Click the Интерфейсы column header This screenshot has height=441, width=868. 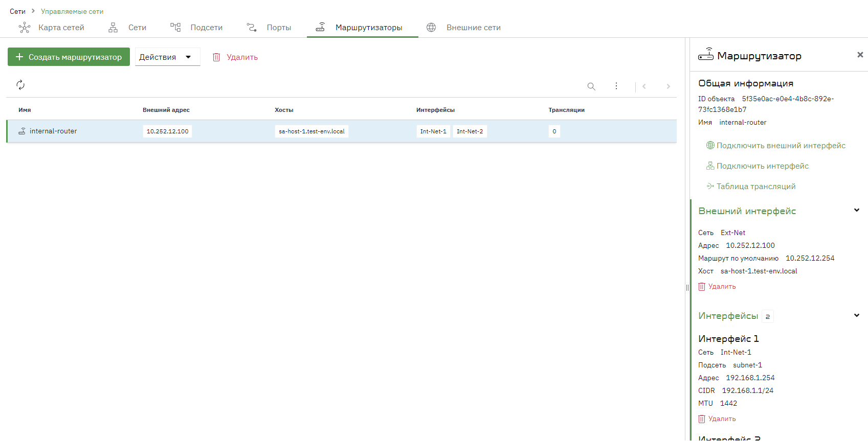point(435,110)
